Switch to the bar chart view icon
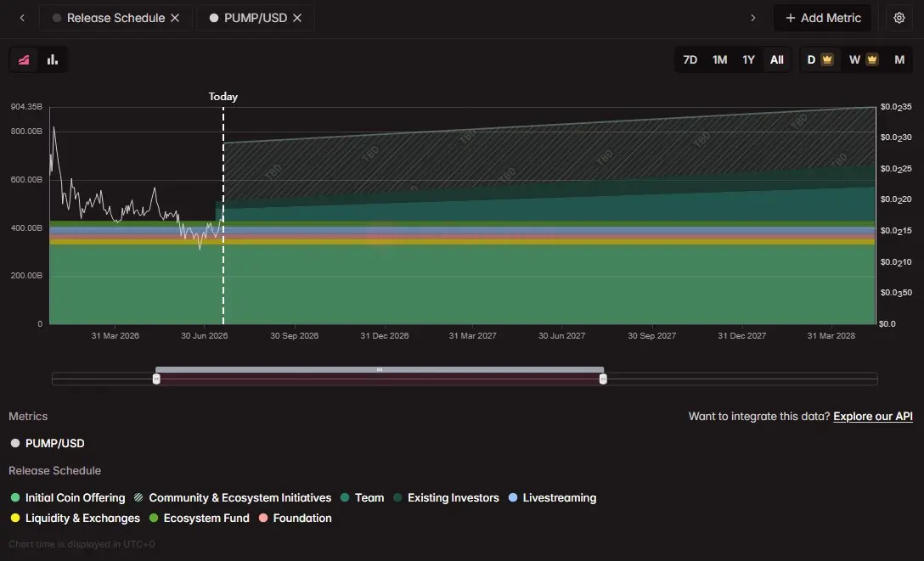The height and width of the screenshot is (561, 924). pyautogui.click(x=53, y=59)
